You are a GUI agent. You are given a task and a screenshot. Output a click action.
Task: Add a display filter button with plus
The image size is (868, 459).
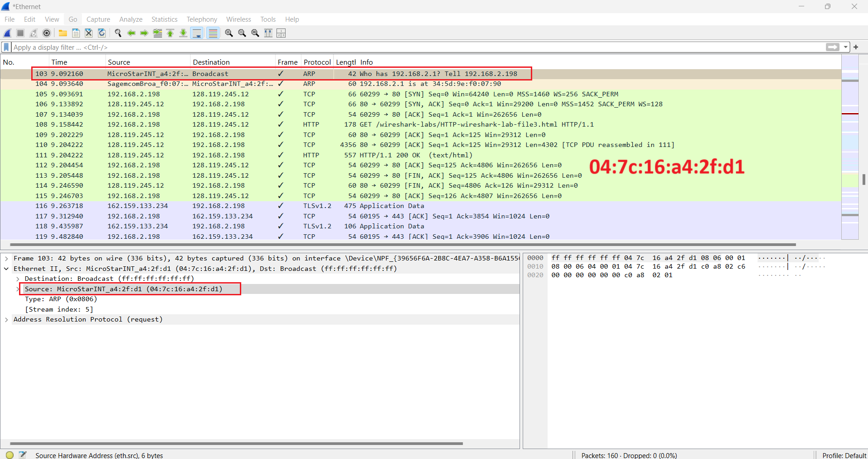click(x=856, y=47)
